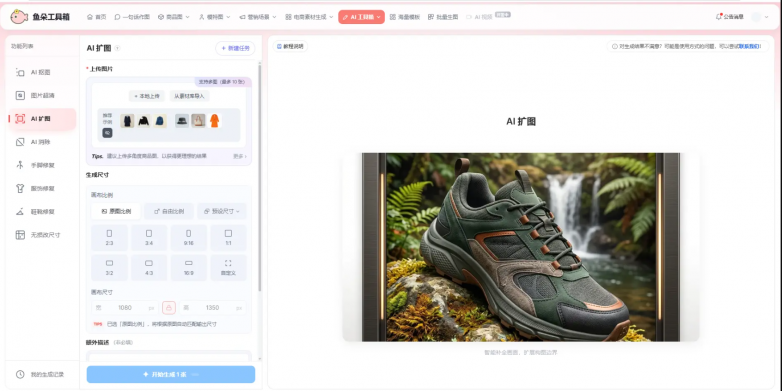This screenshot has height=391, width=782.
Task: Choose the 16:9 canvas ratio
Action: pyautogui.click(x=189, y=267)
